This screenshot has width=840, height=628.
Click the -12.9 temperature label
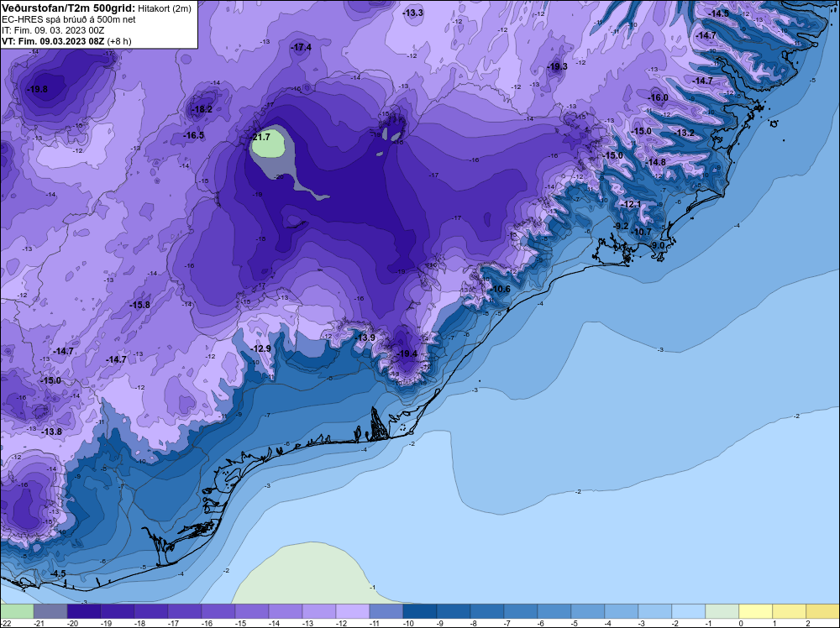261,348
